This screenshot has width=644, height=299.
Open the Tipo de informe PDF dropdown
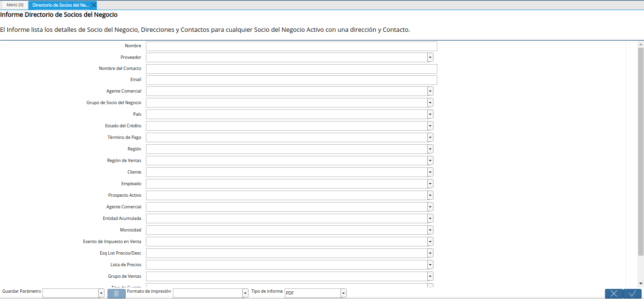pyautogui.click(x=343, y=293)
